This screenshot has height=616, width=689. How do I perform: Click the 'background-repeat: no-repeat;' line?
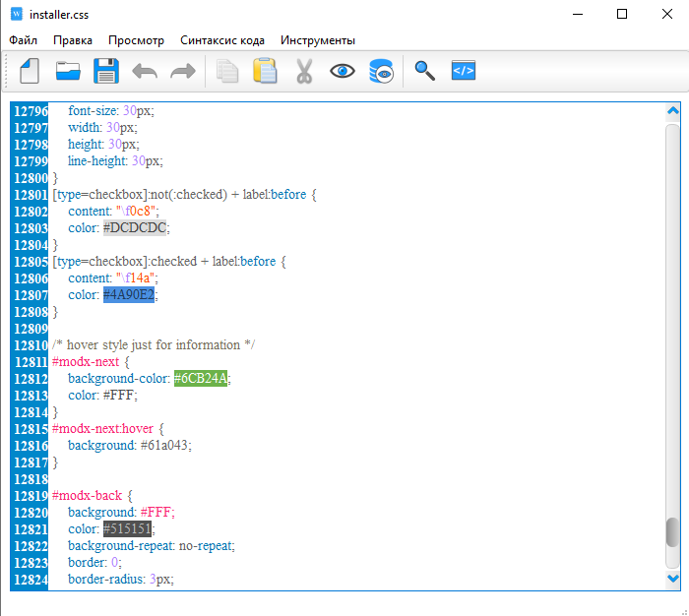click(x=152, y=545)
